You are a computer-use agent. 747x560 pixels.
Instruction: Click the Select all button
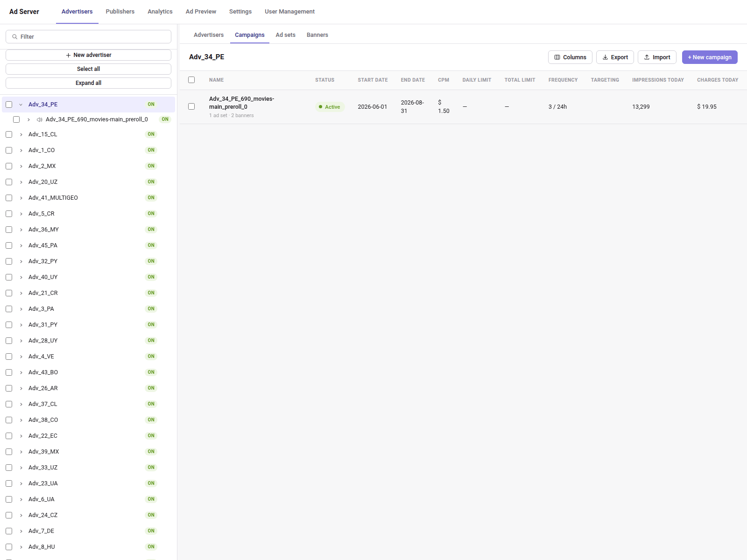pos(88,69)
